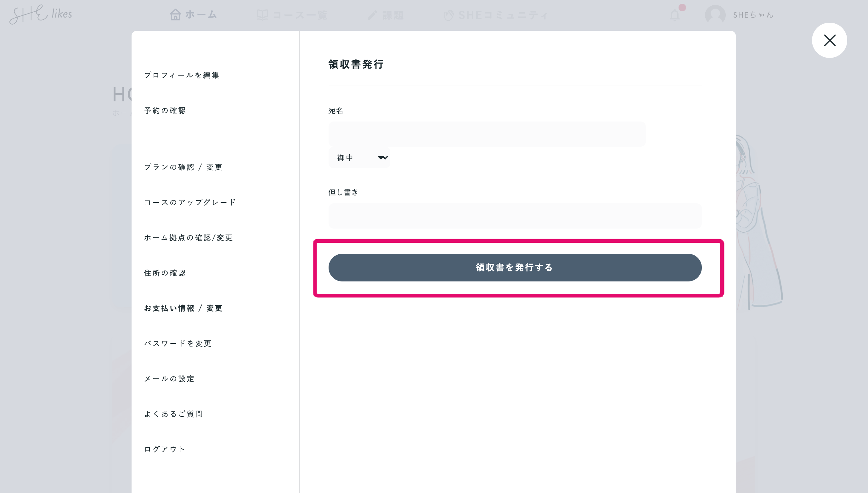Click the 課題 pencil icon
Screen dimensions: 868x493
(373, 15)
